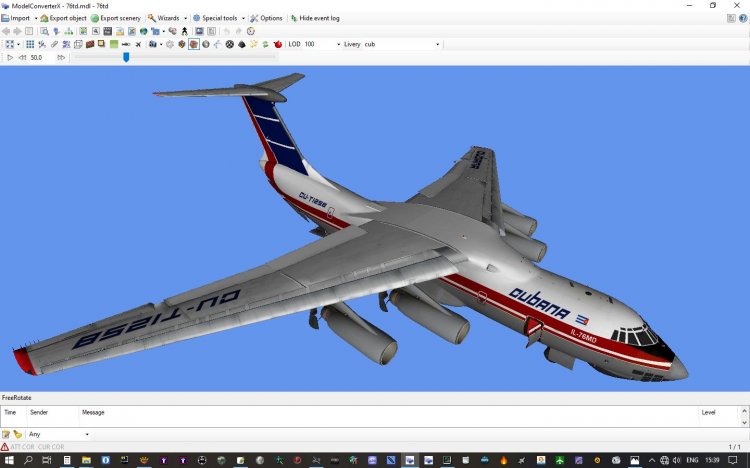750x468 pixels.
Task: Toggle the green ground square icon
Action: pos(114,44)
